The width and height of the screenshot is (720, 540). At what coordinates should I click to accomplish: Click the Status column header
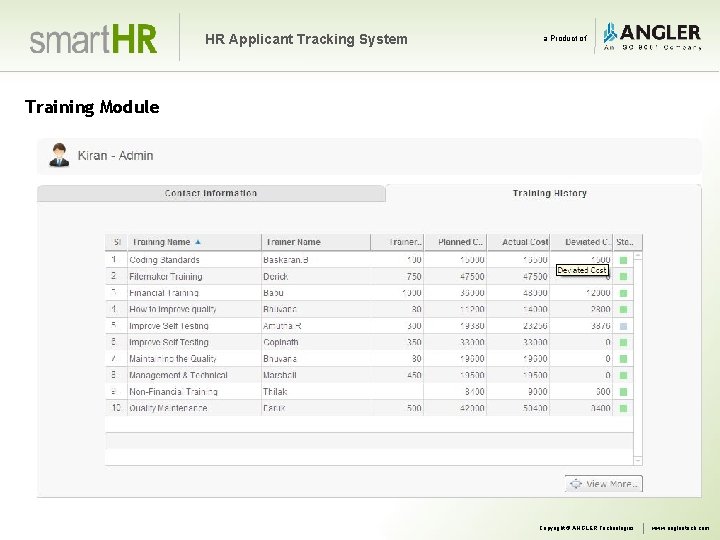627,242
